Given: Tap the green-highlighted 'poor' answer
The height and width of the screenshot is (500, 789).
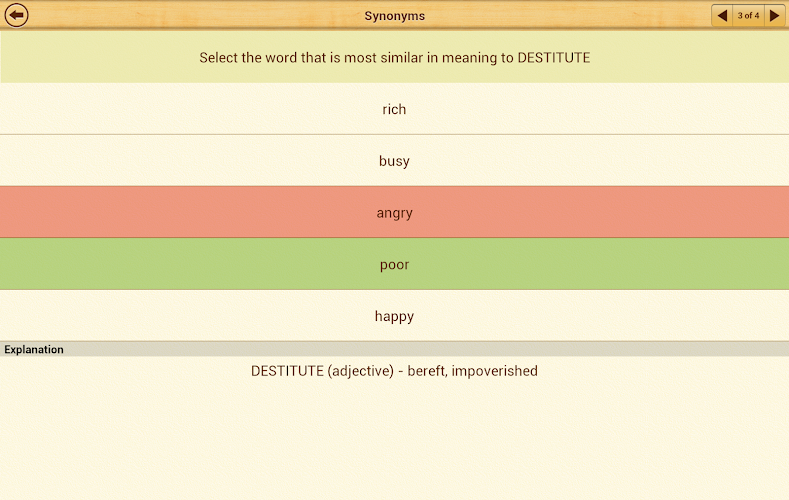Looking at the screenshot, I should pos(394,264).
